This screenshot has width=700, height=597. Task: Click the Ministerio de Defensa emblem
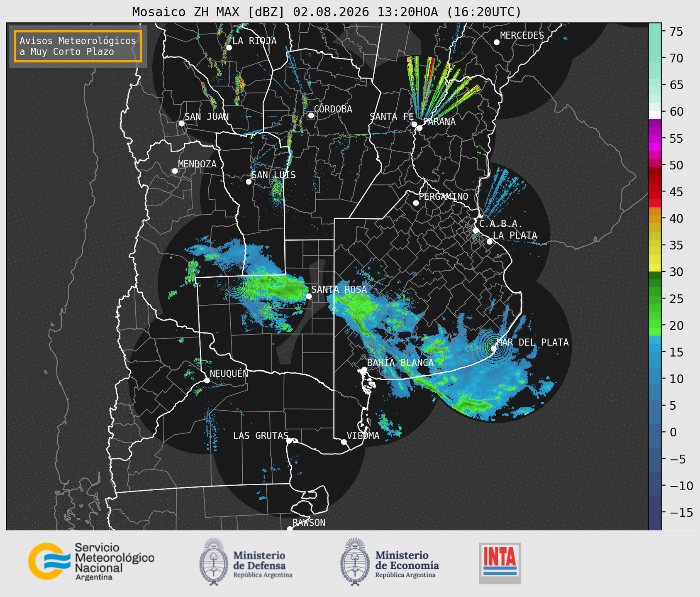(x=213, y=562)
